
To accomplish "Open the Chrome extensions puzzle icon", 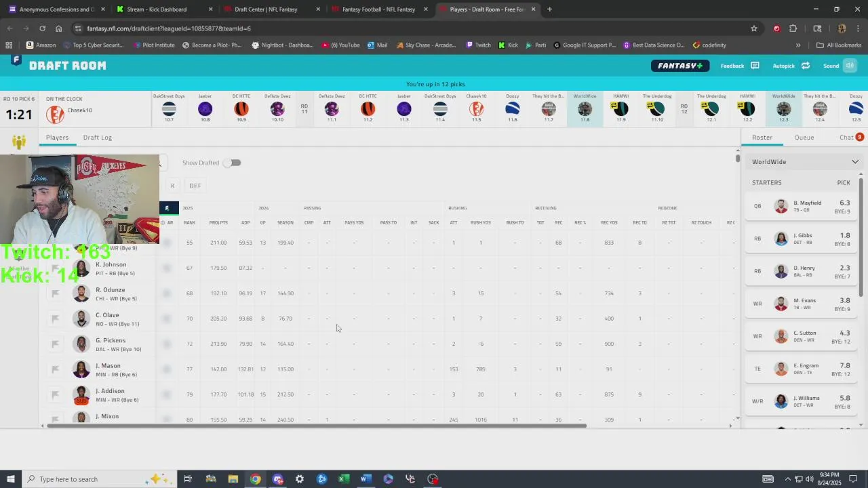I will 793,28.
